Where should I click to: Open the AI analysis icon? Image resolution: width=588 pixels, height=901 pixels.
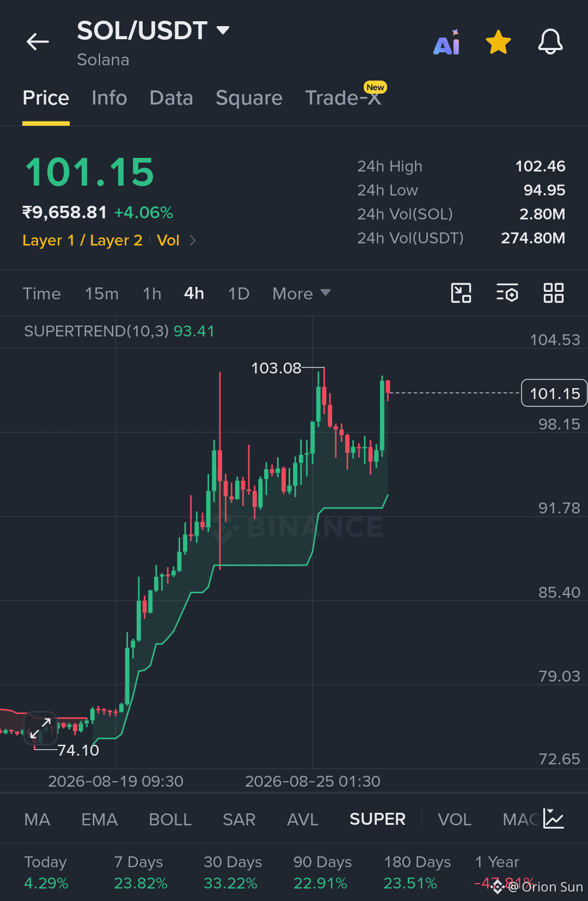click(x=446, y=42)
